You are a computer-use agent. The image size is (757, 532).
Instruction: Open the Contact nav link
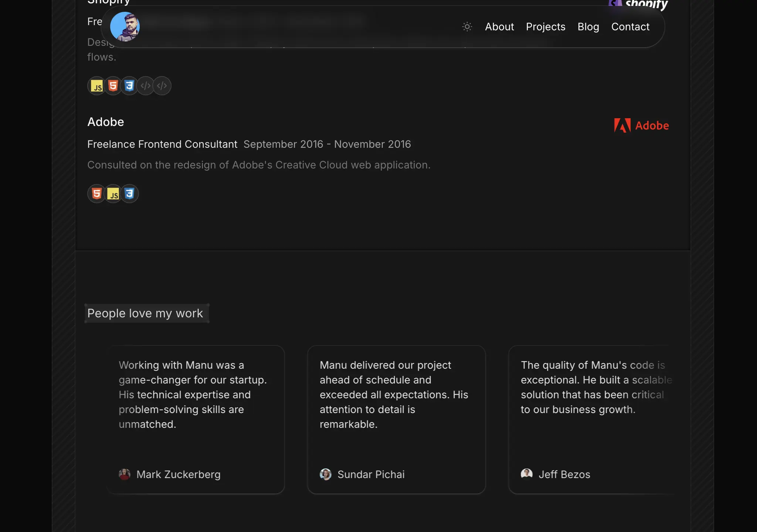630,27
